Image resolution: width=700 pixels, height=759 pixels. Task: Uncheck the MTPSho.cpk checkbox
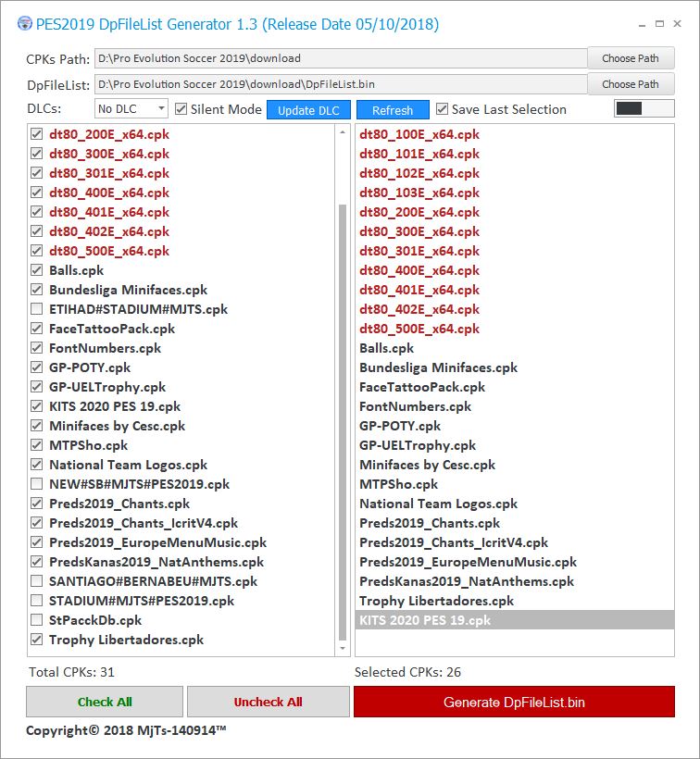(37, 445)
